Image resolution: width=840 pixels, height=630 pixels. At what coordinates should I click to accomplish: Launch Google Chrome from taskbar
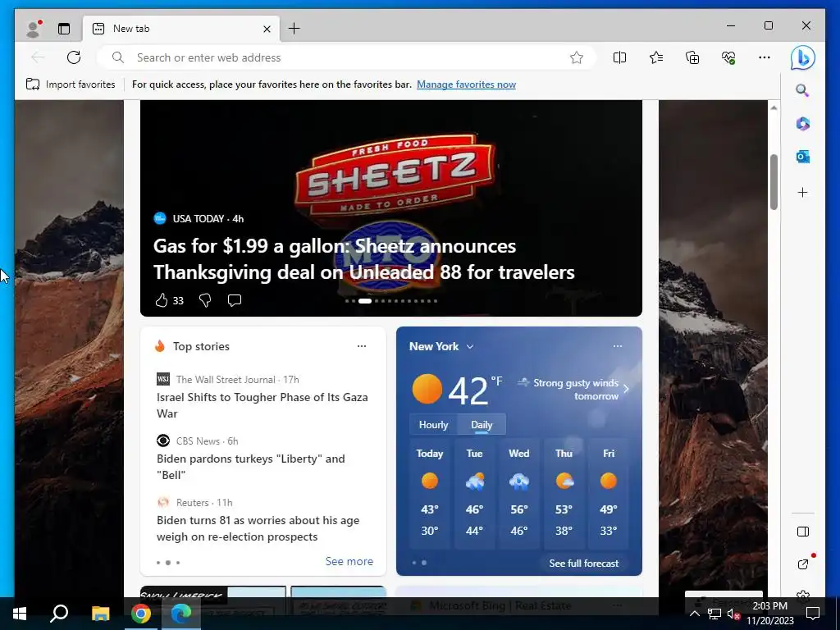click(x=141, y=614)
